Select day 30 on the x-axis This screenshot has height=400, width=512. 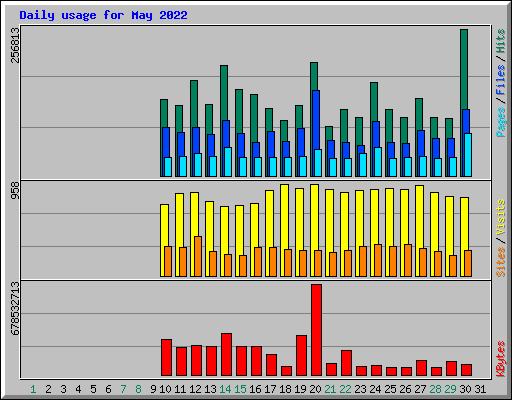(x=465, y=389)
